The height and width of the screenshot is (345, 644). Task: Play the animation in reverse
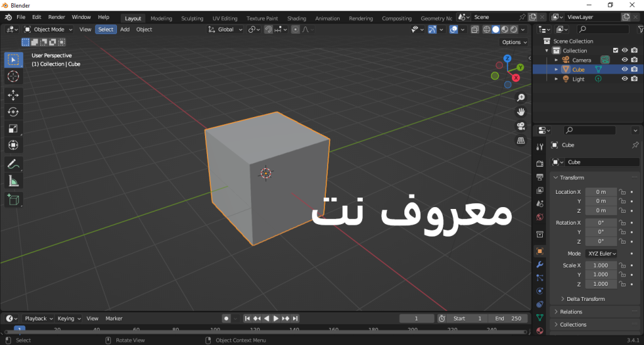(x=267, y=319)
